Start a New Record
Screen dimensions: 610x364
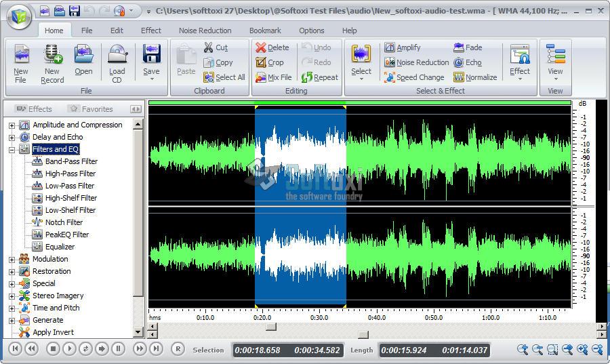coord(52,64)
